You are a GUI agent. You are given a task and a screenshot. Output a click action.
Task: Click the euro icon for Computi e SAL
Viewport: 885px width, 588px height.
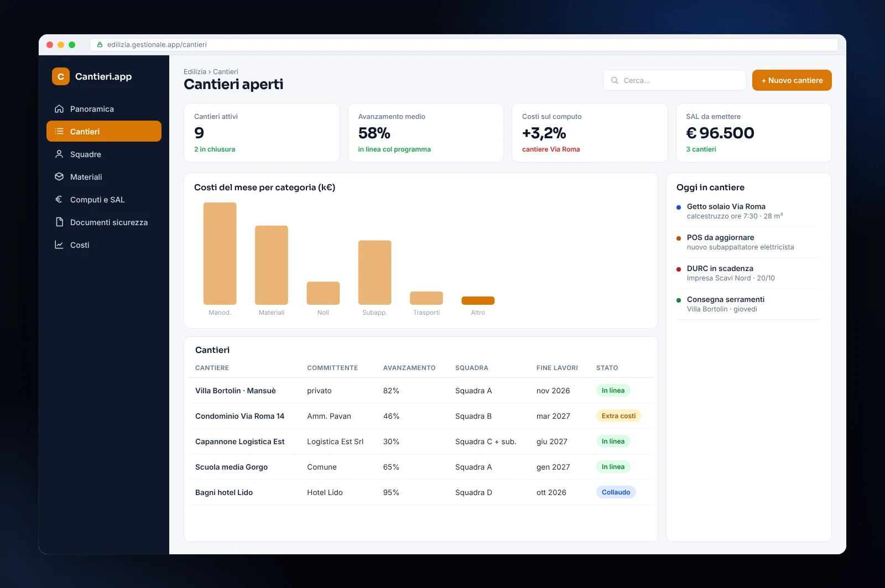(59, 200)
